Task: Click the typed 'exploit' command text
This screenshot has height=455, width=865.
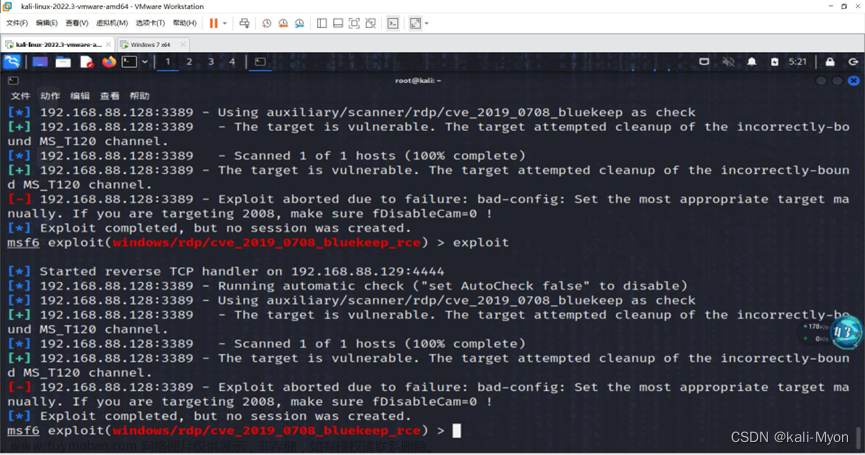Action: [x=480, y=243]
